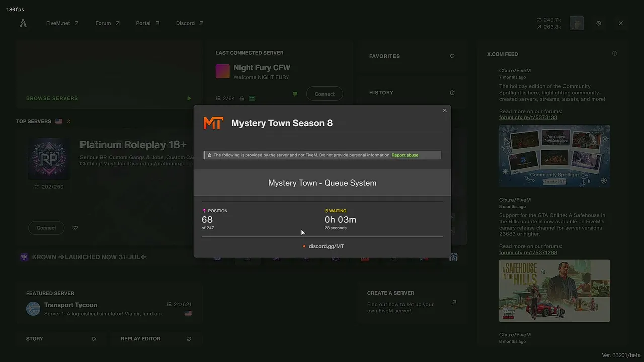Viewport: 644px width, 362px height.
Task: Open the Discord link in top bar
Action: click(190, 23)
